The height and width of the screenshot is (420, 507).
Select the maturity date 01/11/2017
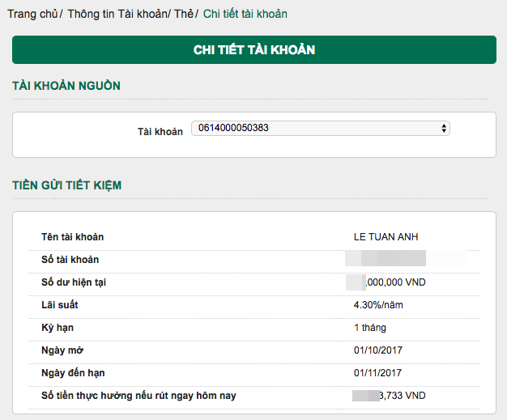click(377, 373)
